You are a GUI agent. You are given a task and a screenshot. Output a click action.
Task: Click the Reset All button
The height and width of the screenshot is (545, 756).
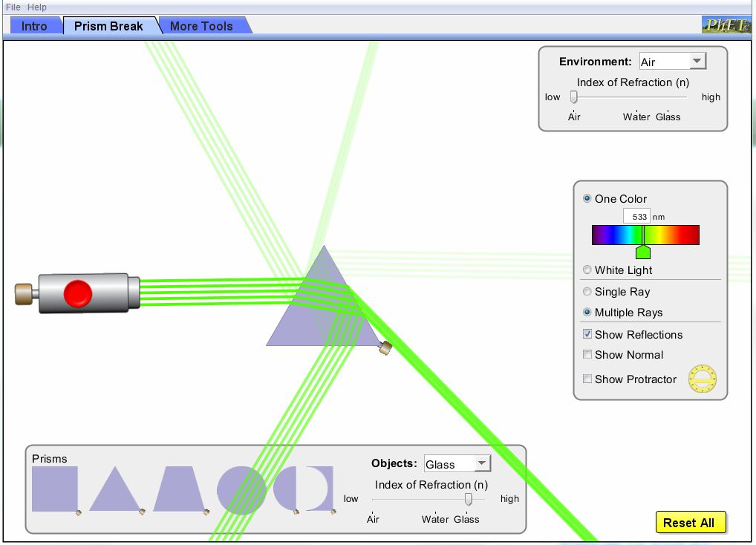688,523
